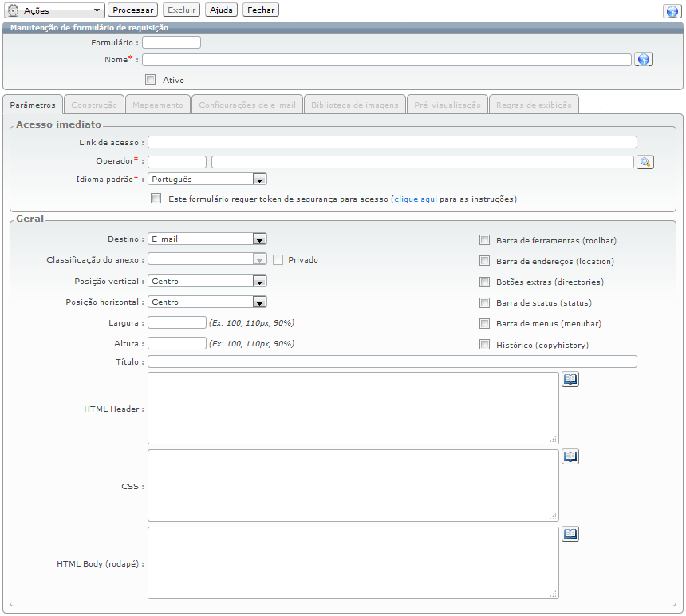Click the globe icon in top-right corner
Screen dimensions: 686x616
point(672,11)
